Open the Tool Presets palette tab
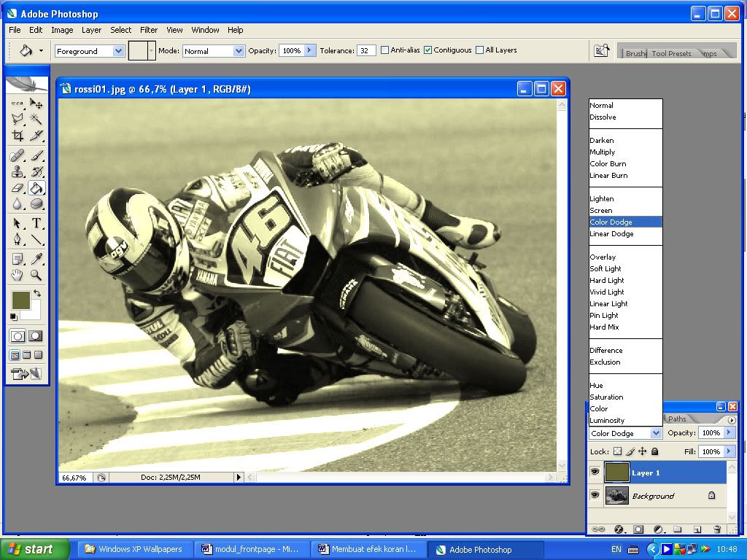Image resolution: width=747 pixels, height=560 pixels. [x=671, y=53]
